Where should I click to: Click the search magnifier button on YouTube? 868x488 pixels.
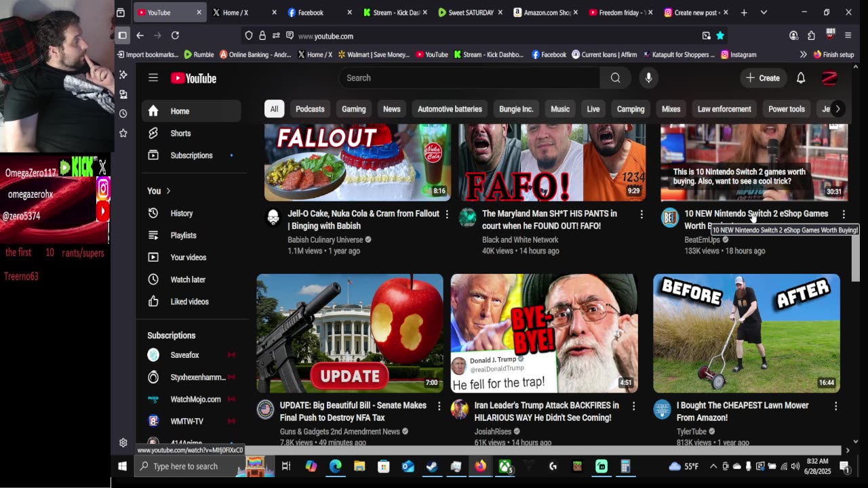[615, 78]
